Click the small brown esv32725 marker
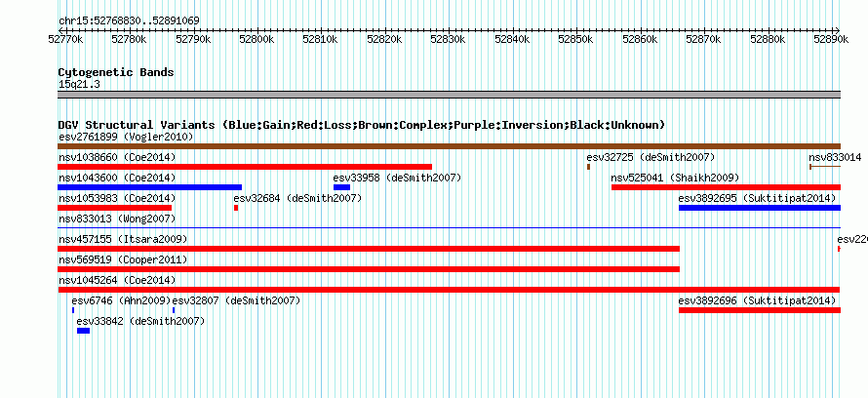The image size is (868, 398). pos(589,167)
